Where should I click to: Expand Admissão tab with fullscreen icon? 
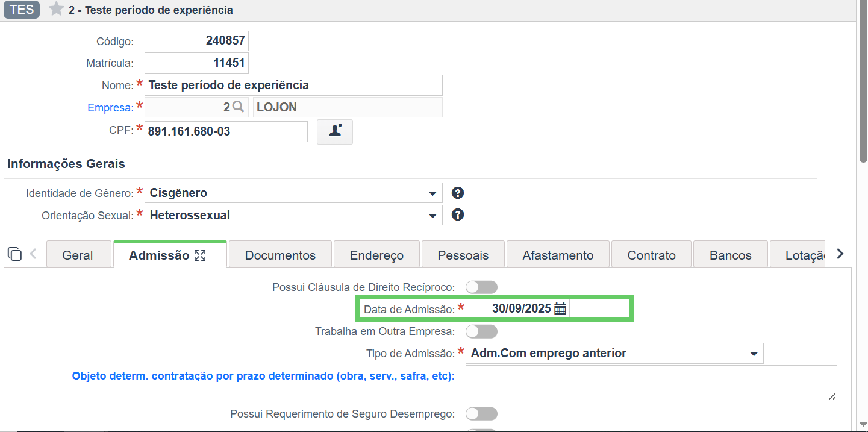tap(201, 255)
